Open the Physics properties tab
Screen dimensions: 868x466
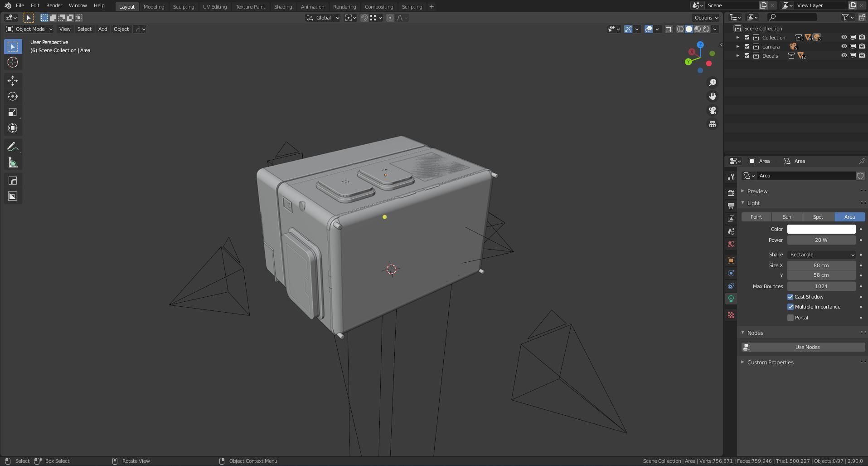731,273
